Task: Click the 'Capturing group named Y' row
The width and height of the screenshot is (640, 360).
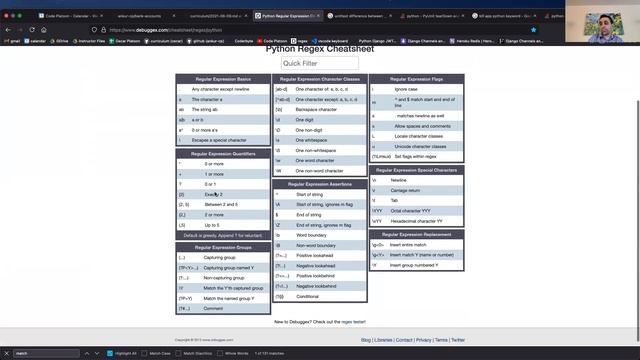Action: [x=223, y=268]
